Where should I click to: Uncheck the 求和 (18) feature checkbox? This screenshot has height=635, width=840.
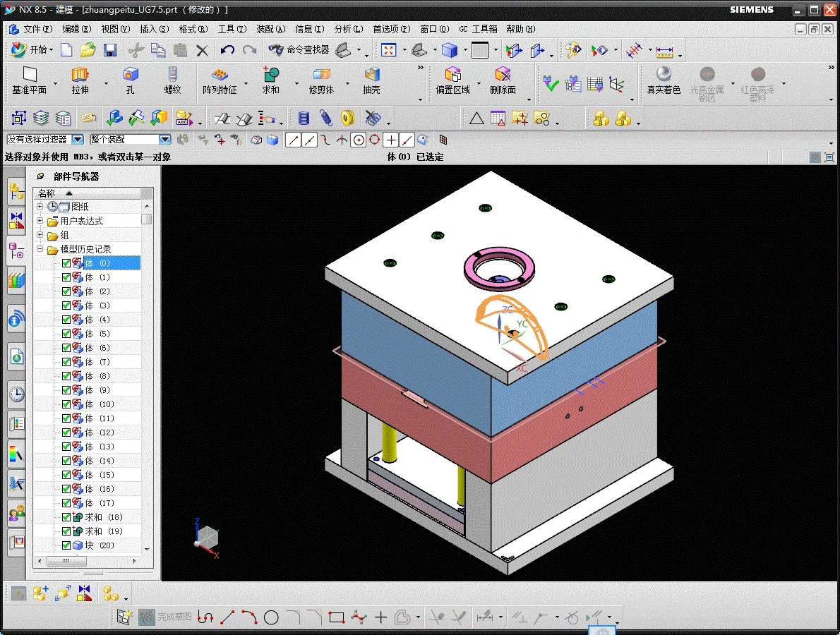pos(66,517)
